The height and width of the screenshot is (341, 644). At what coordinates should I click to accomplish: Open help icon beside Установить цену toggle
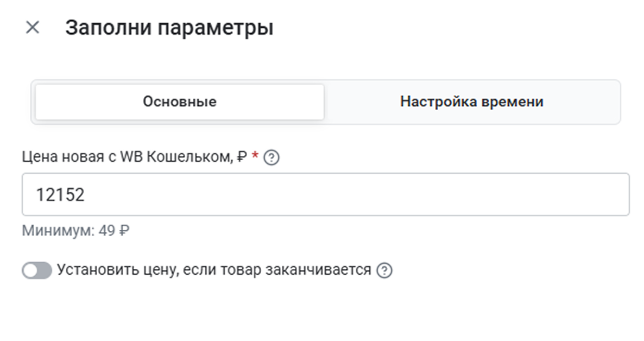tap(384, 270)
